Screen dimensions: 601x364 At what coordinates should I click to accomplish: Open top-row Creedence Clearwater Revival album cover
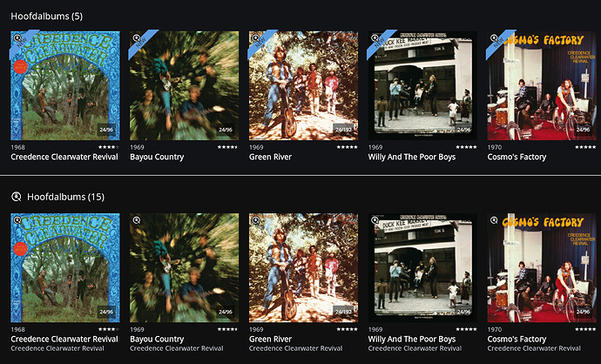[65, 85]
